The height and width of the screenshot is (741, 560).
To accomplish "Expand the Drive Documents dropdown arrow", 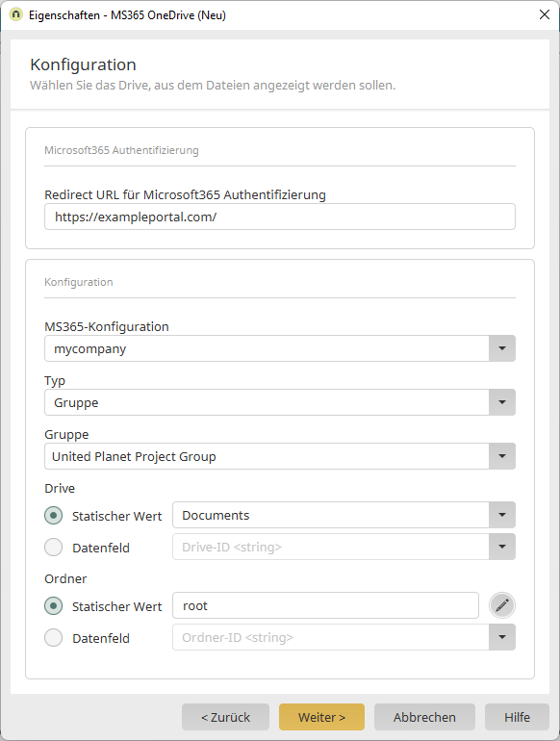I will (x=502, y=515).
